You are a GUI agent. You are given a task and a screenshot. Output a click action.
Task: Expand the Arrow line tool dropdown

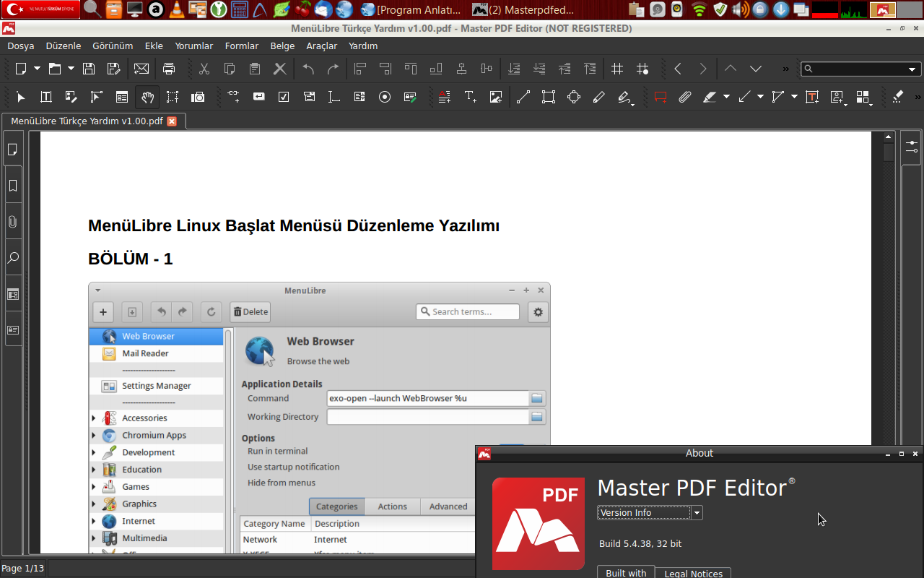coord(760,97)
